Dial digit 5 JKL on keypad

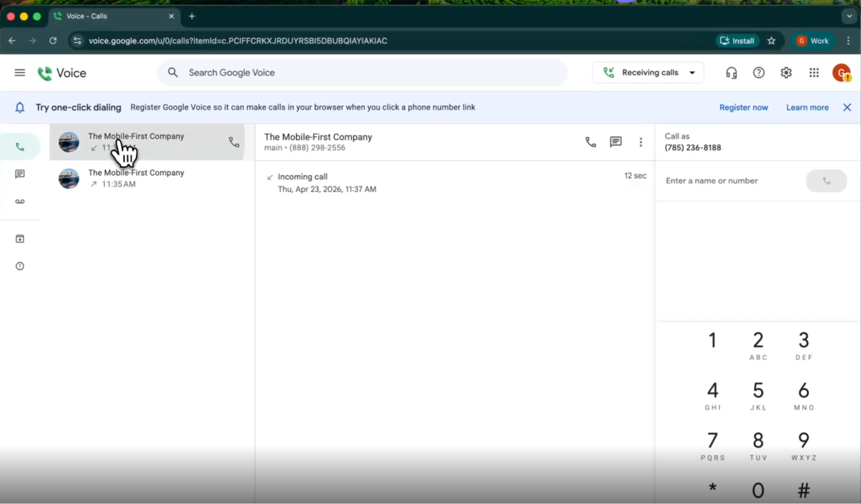pyautogui.click(x=758, y=395)
